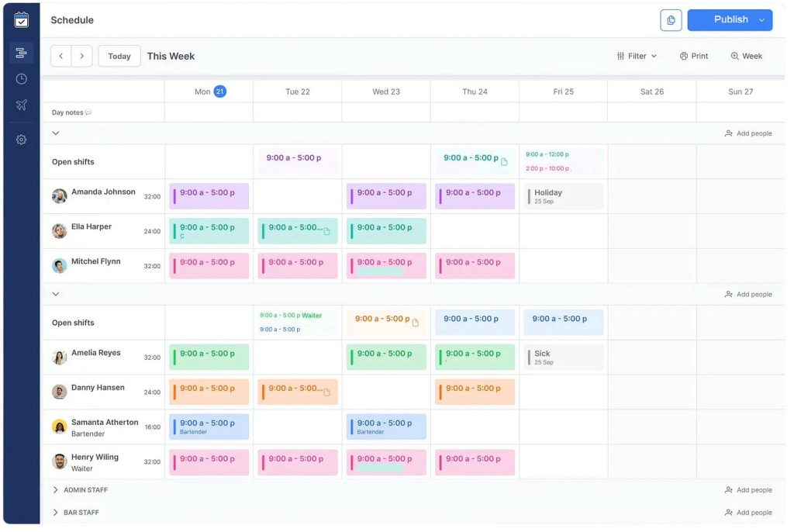Open the settings gear in sidebar
The image size is (794, 532).
[x=21, y=140]
